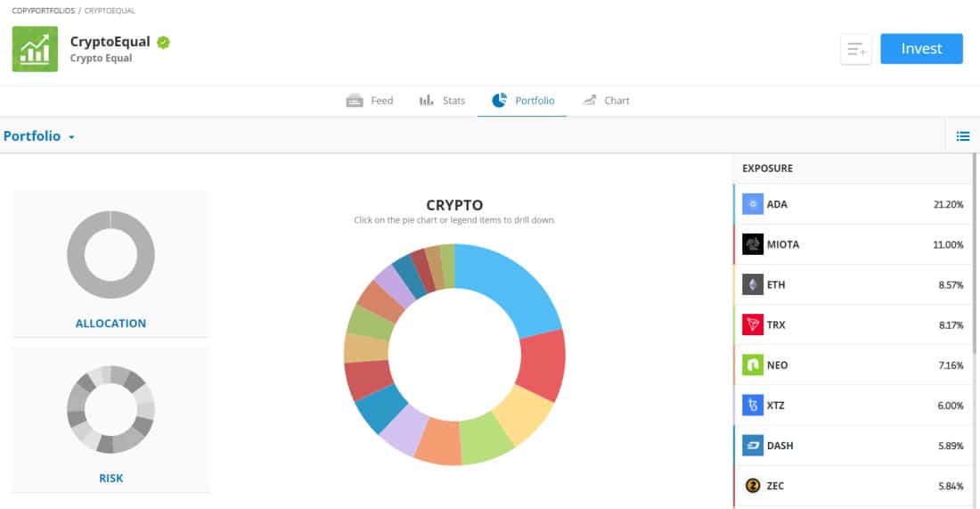Viewport: 980px width, 509px height.
Task: Click the 8.57% exposure value
Action: 951,285
